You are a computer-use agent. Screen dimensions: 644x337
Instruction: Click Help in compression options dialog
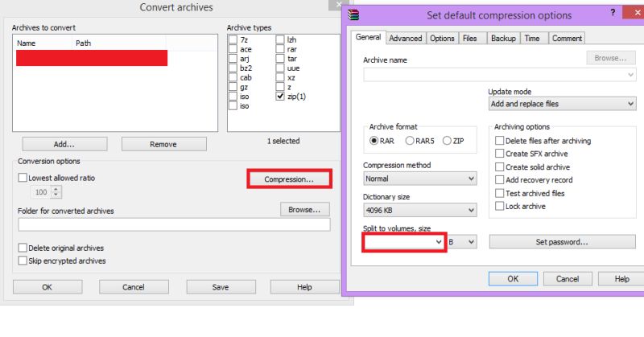click(621, 279)
